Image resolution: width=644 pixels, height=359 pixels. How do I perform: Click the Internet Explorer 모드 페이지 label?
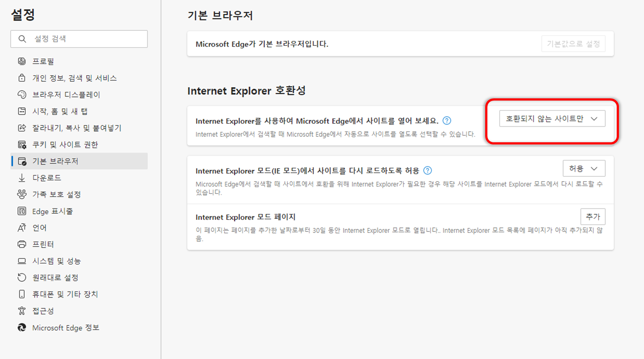click(x=246, y=217)
